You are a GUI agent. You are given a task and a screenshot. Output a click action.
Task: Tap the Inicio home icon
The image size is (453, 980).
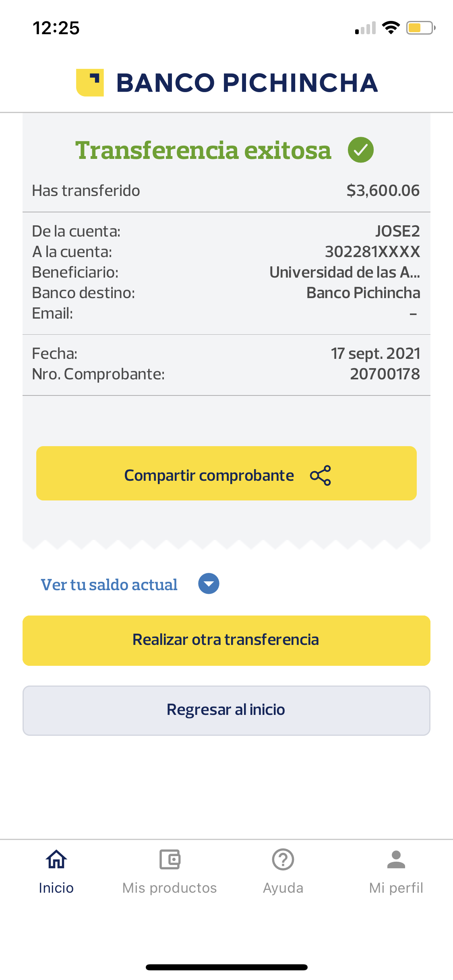(56, 860)
